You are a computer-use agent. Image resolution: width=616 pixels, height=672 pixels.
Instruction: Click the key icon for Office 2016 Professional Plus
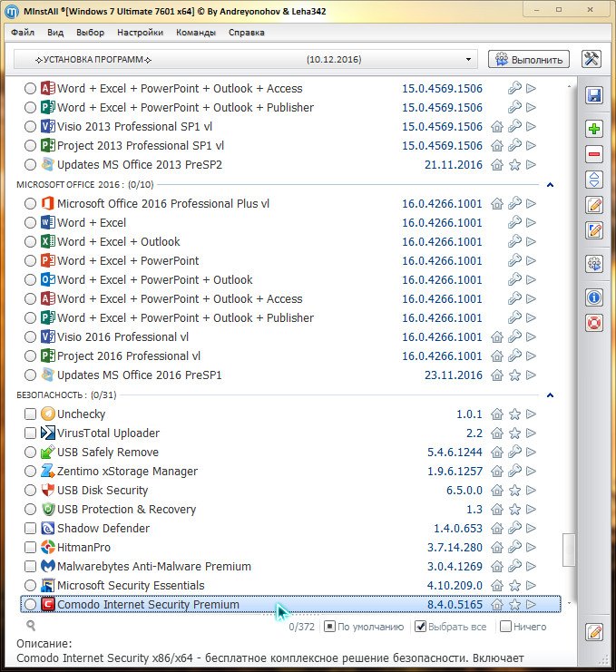pos(514,203)
